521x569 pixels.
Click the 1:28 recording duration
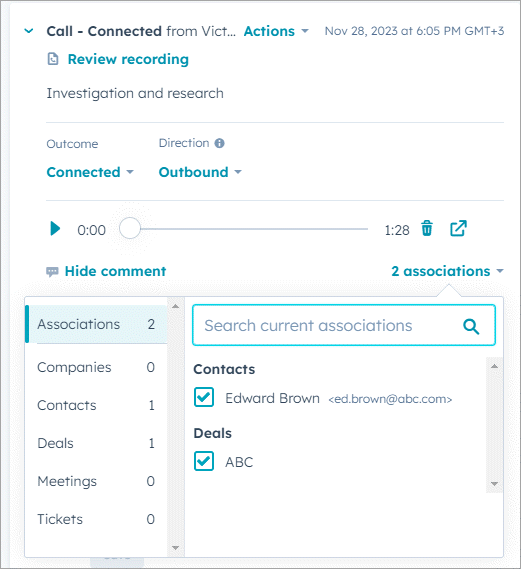coord(397,230)
